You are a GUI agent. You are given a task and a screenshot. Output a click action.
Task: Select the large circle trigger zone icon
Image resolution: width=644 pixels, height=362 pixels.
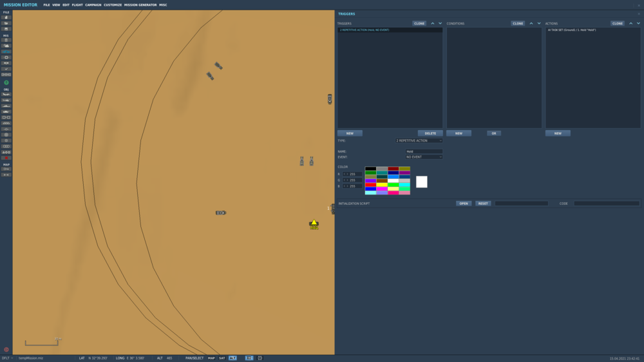(x=6, y=135)
